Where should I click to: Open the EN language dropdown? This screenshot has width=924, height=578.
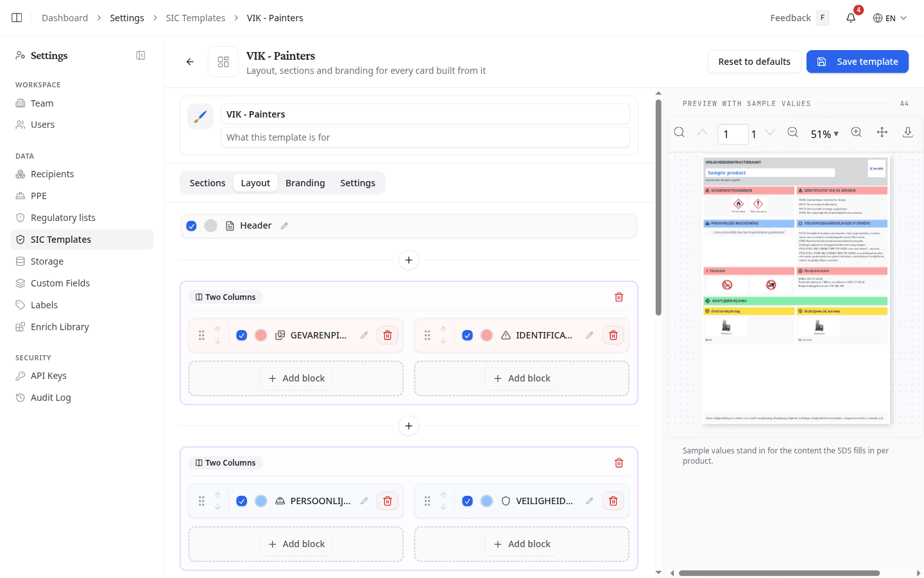(890, 18)
